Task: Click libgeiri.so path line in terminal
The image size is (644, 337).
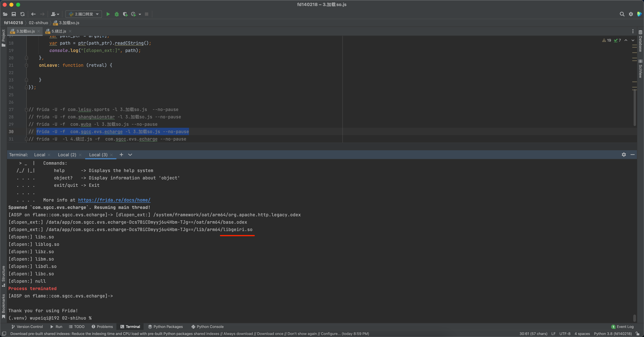Action: pos(130,230)
